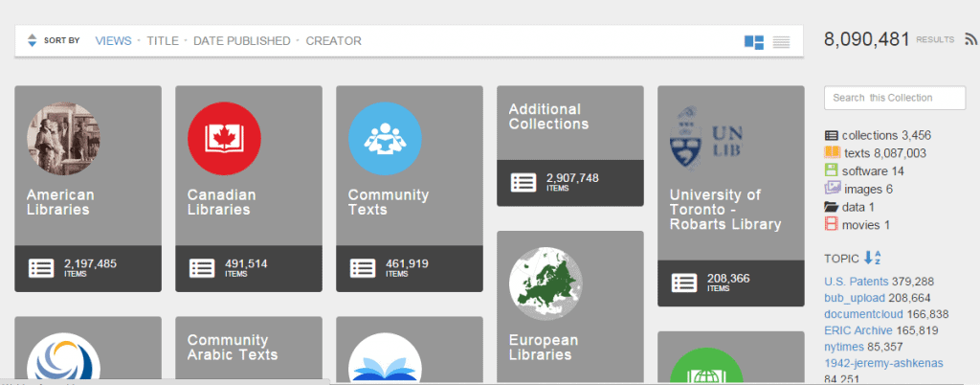Switch to tile grid view
This screenshot has height=385, width=980.
click(x=753, y=42)
